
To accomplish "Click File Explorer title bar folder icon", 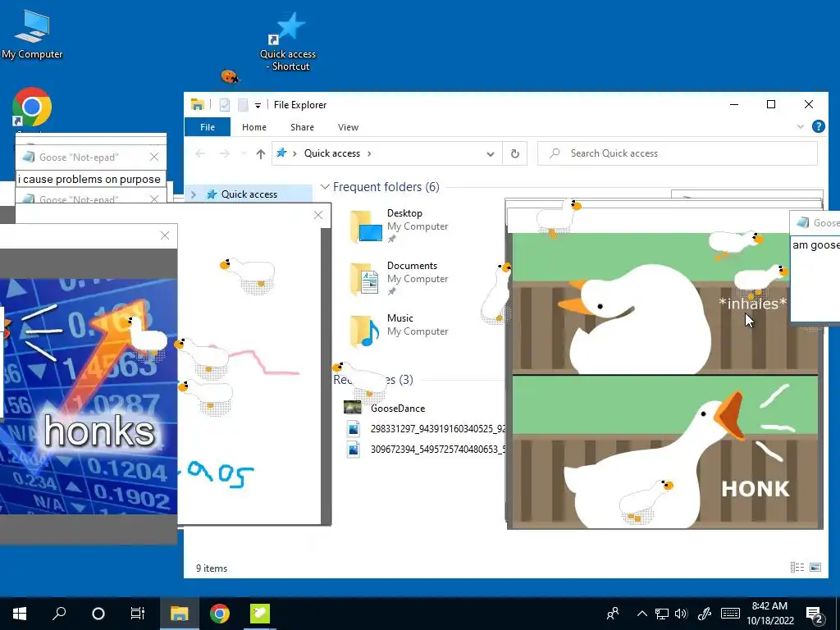I will [198, 104].
